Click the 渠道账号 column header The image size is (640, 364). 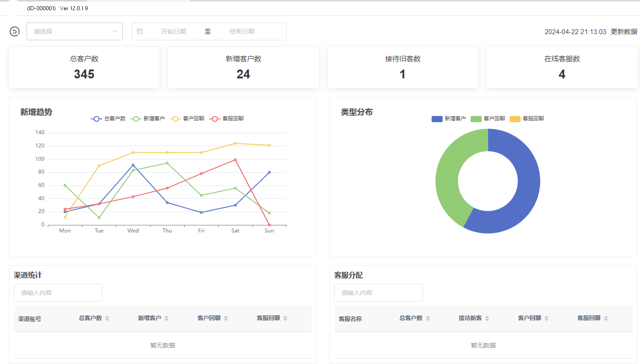pos(30,319)
